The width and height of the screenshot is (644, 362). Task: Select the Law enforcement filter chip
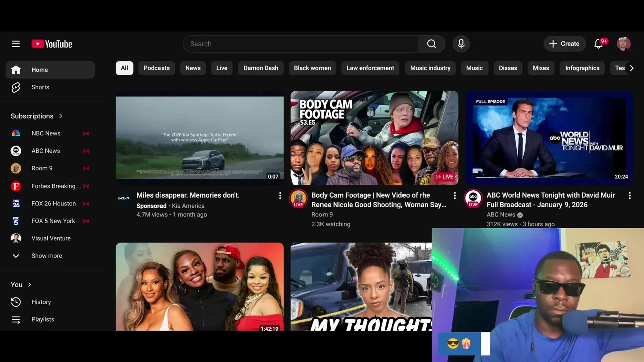click(370, 68)
